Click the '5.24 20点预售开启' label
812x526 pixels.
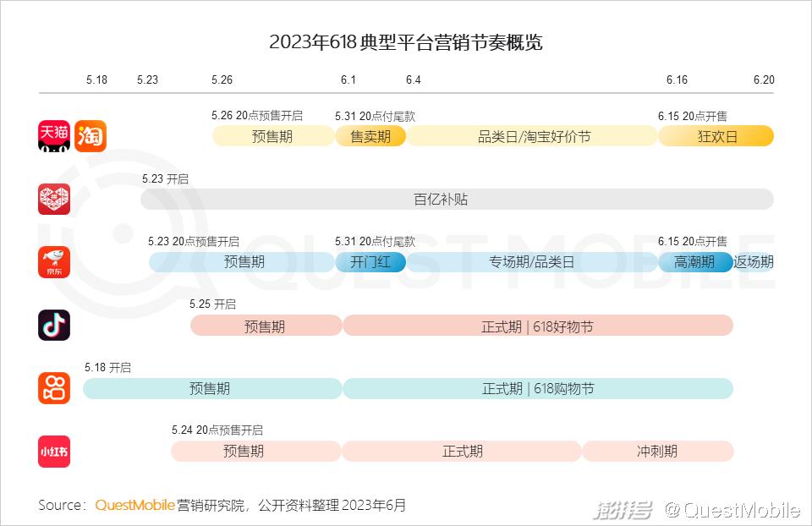click(x=217, y=430)
